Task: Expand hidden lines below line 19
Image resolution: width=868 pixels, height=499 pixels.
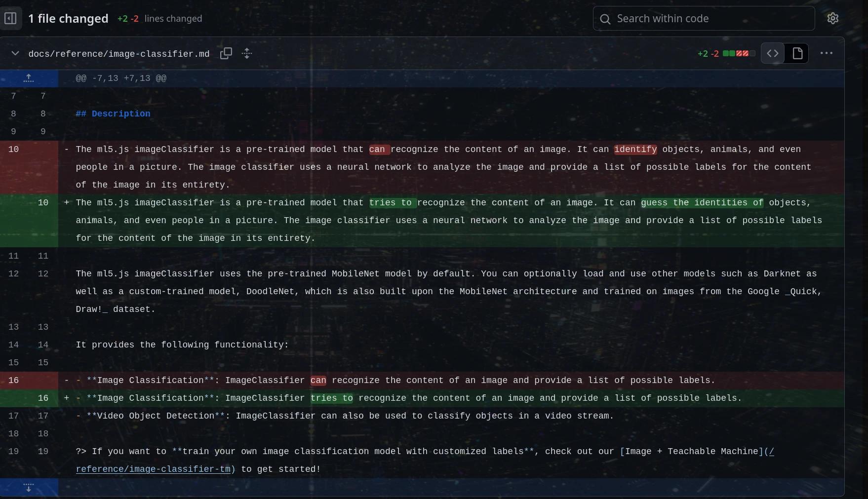Action: [x=29, y=487]
